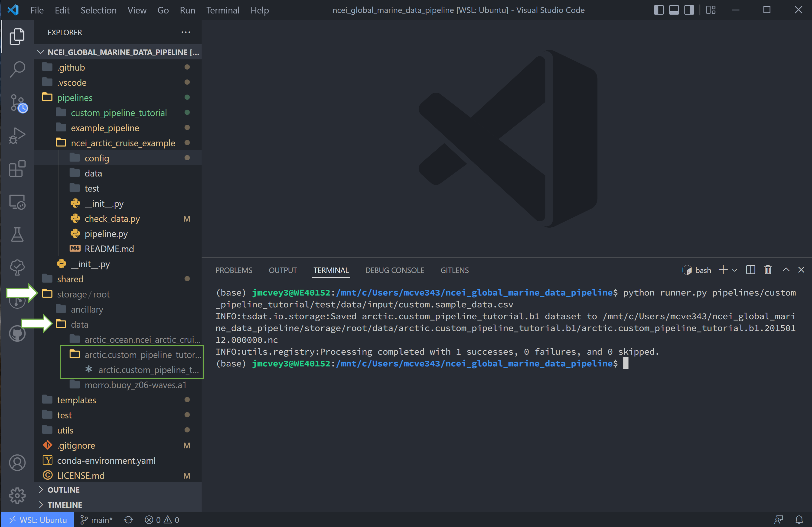This screenshot has width=812, height=527.
Task: Toggle secondary side bar layout icon
Action: pos(689,10)
